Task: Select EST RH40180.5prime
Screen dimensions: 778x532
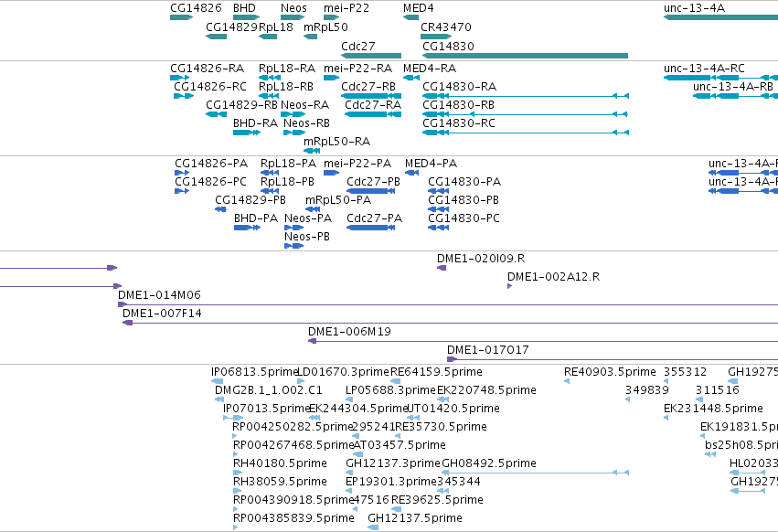Action: [x=238, y=473]
